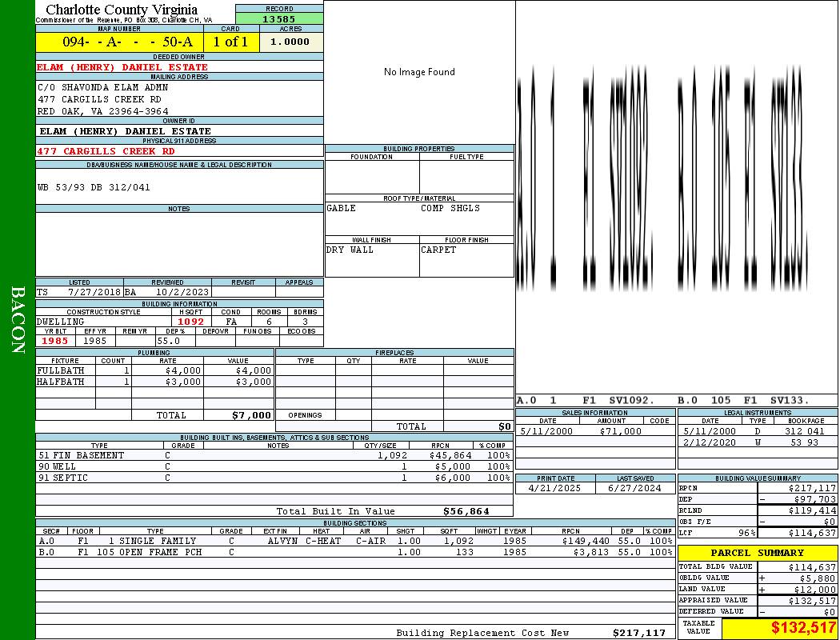Click the building sketch drawing area
The width and height of the screenshot is (840, 640).
tap(677, 198)
